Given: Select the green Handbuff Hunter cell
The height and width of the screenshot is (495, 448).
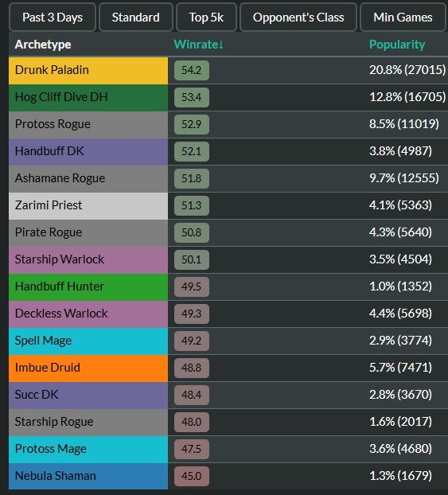Looking at the screenshot, I should tap(88, 287).
